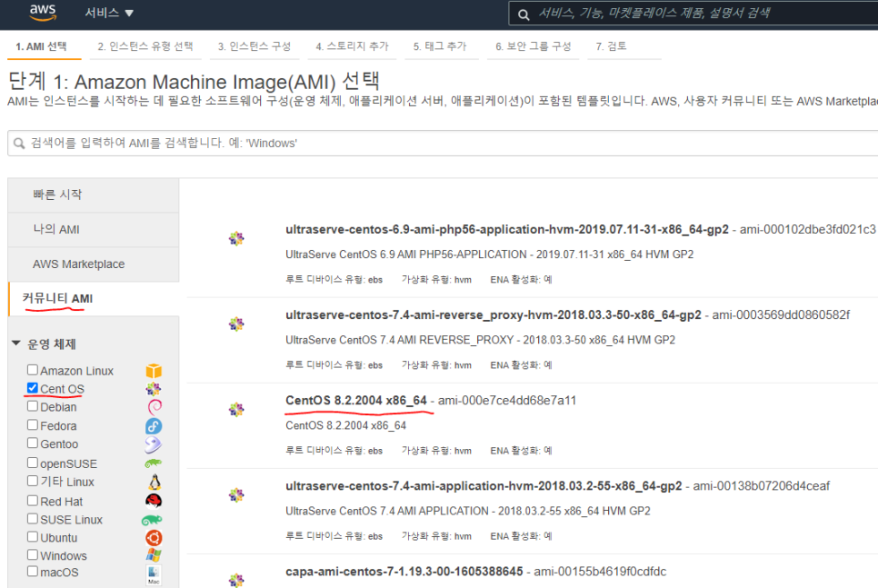Screen dimensions: 878x588
Task: Select ultraserve-centos-6.9-ami-php56-application AMI title
Action: point(507,230)
